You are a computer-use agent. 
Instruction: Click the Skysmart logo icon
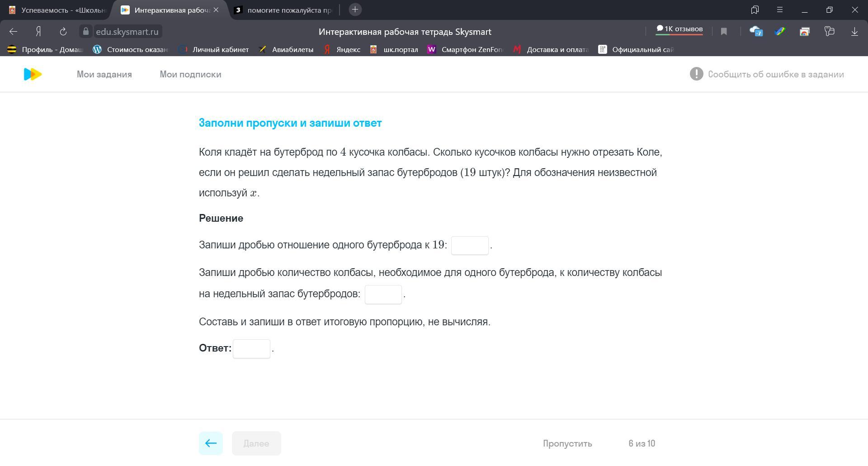point(33,74)
